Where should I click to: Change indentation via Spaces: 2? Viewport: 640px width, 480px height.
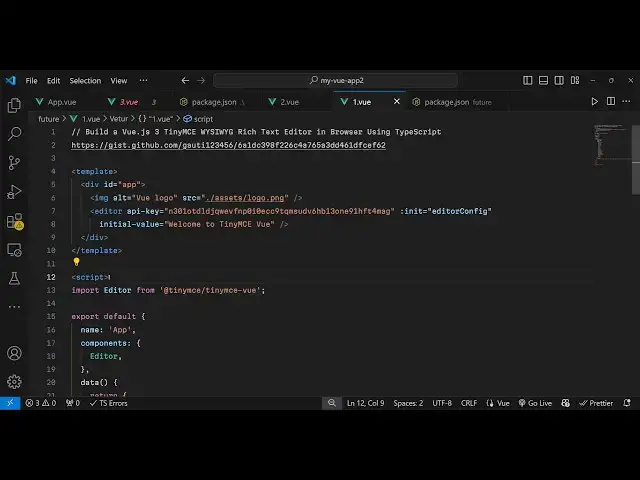click(408, 403)
